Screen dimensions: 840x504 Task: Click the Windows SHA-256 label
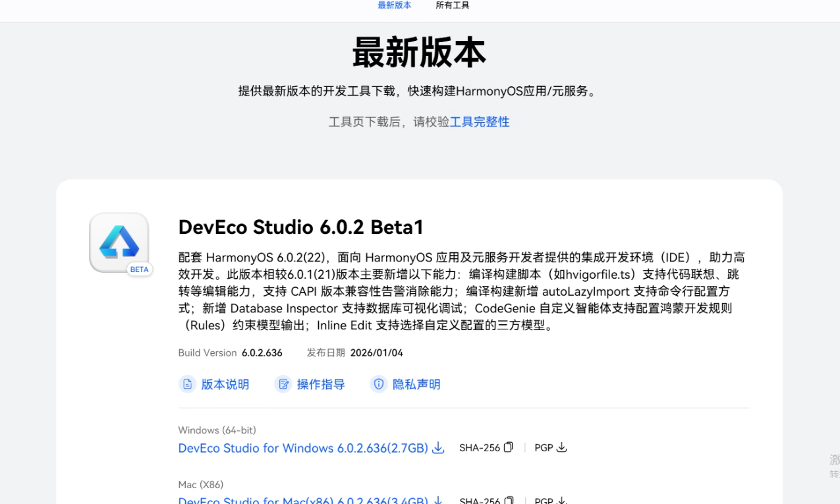[x=480, y=448]
